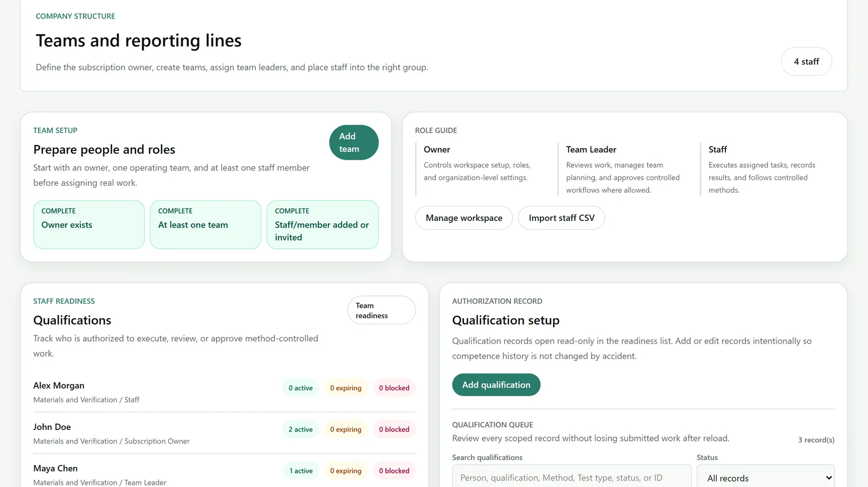This screenshot has height=487, width=868.
Task: Click Maya Chen's 1 active badge
Action: 301,471
